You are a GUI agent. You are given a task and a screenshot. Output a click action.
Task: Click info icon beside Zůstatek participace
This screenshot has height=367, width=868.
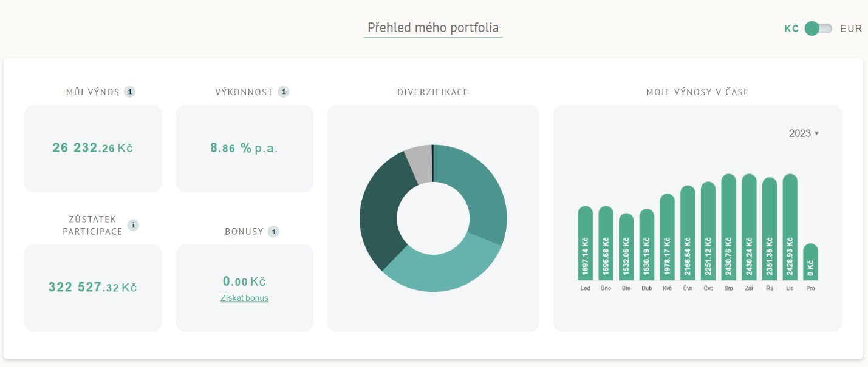click(x=133, y=225)
